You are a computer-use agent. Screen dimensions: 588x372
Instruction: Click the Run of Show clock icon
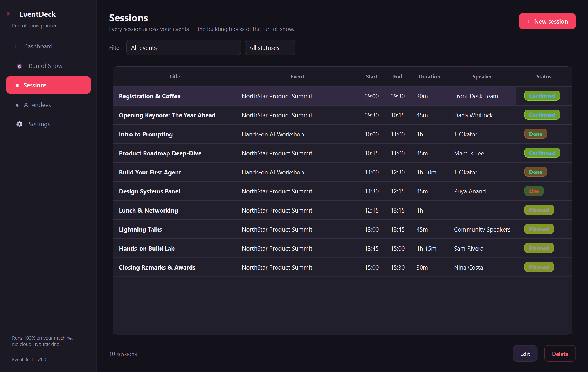coord(19,66)
